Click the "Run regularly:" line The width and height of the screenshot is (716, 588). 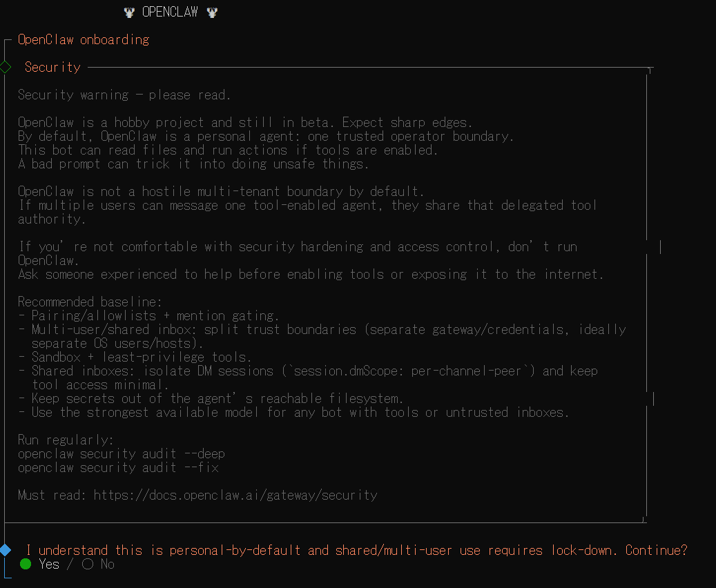(66, 440)
